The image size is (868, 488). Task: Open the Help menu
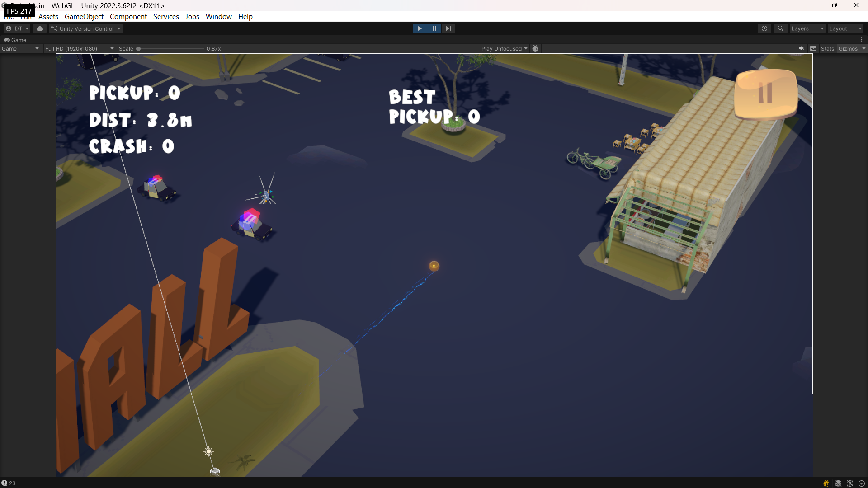[x=245, y=17]
